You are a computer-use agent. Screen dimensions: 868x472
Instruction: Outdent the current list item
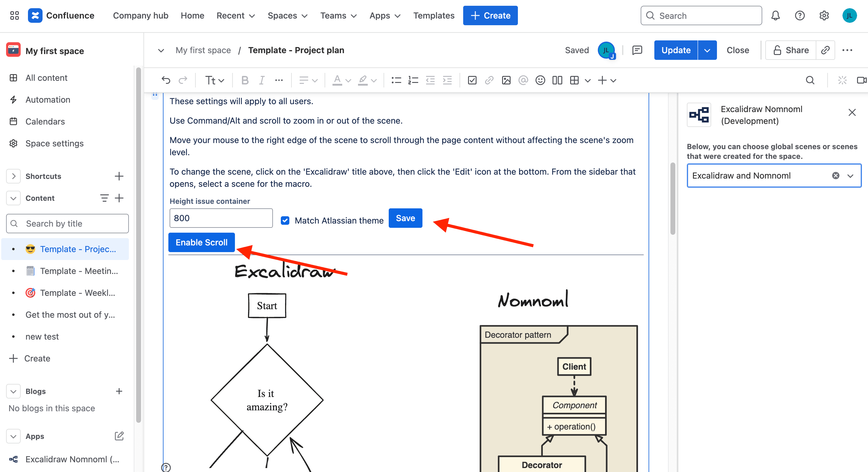[x=430, y=80]
